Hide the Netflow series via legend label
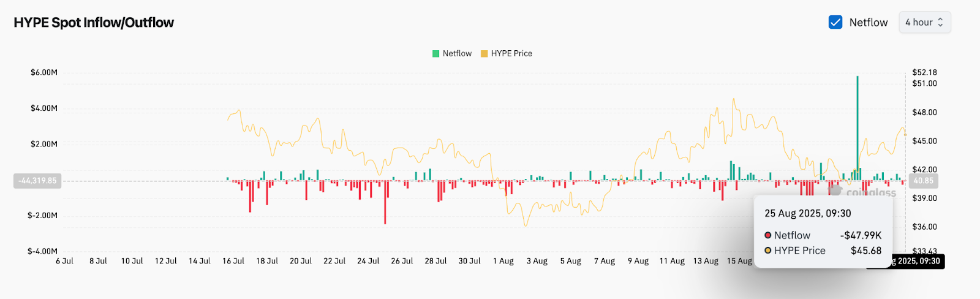Viewport: 980px width, 299px height. click(x=457, y=54)
